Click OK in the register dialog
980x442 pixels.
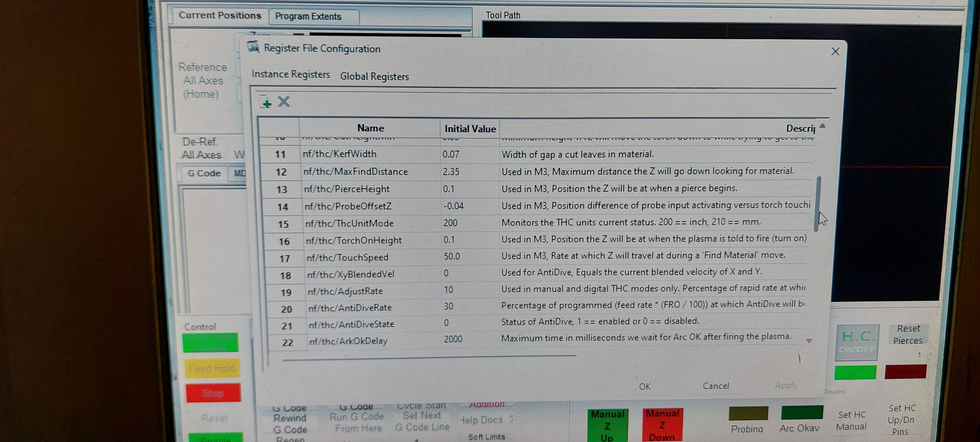645,386
